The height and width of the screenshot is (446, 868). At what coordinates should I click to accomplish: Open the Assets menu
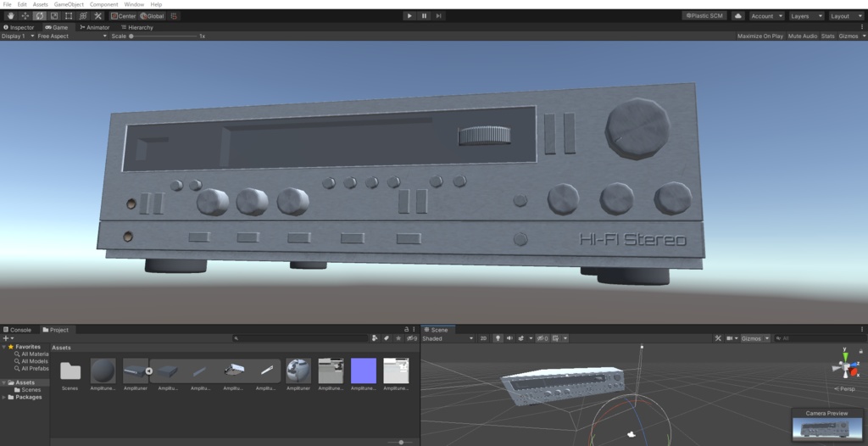coord(41,4)
